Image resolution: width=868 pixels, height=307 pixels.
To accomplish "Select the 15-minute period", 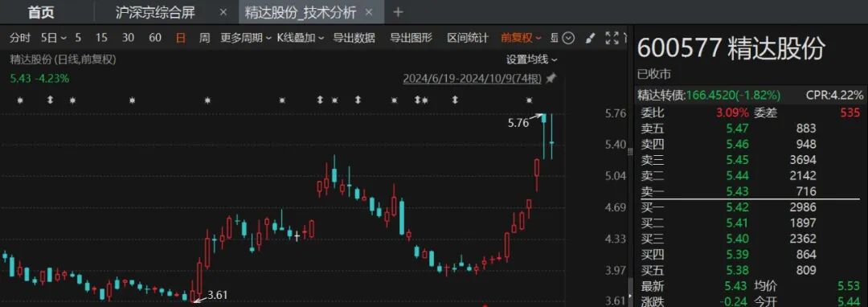I will tap(101, 38).
